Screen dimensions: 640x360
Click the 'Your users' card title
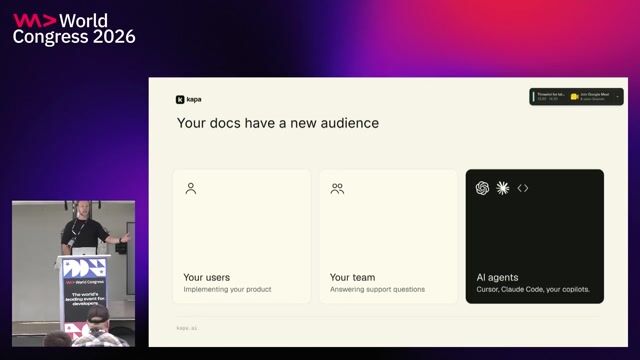pos(207,278)
